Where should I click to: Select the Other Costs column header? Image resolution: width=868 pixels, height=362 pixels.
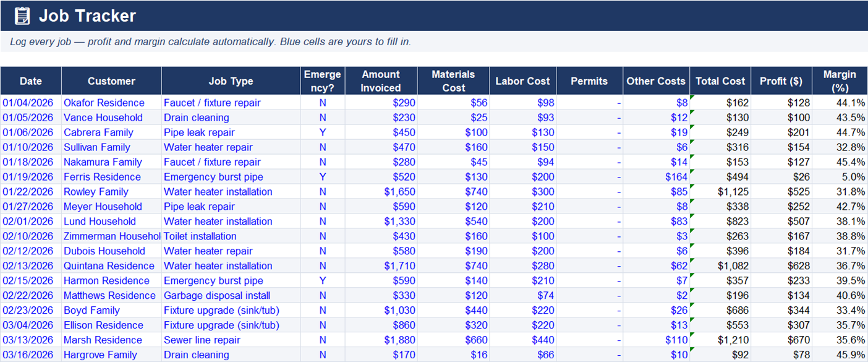point(656,81)
